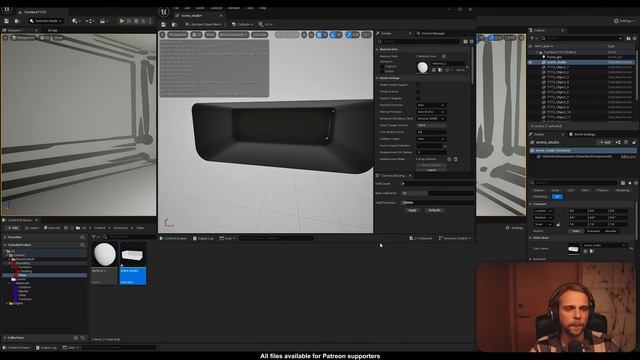Switch to the Bridge tab
The image size is (640, 360).
[x=53, y=30]
